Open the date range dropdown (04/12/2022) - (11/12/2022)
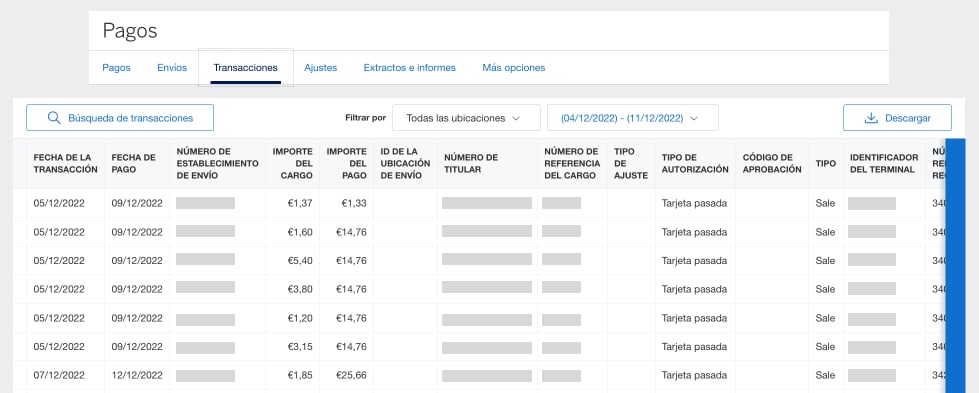This screenshot has width=979, height=393. click(x=632, y=117)
